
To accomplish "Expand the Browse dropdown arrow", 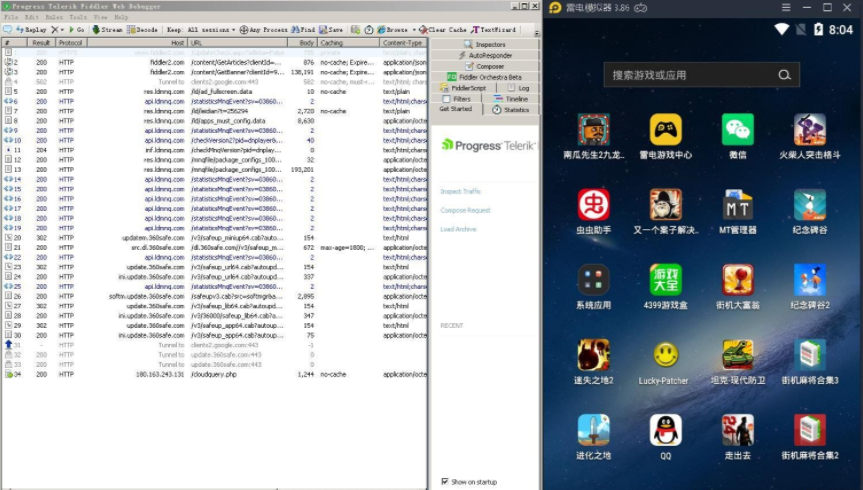I will (414, 30).
